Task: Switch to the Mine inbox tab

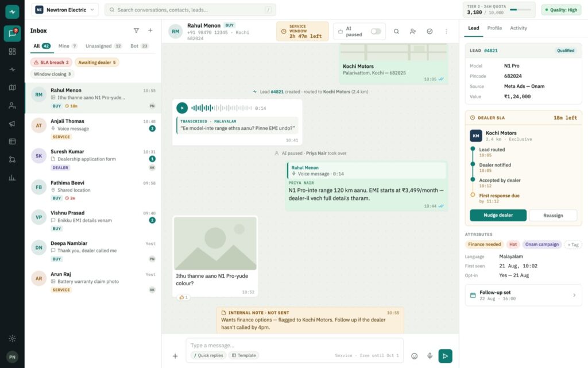Action: coord(68,46)
